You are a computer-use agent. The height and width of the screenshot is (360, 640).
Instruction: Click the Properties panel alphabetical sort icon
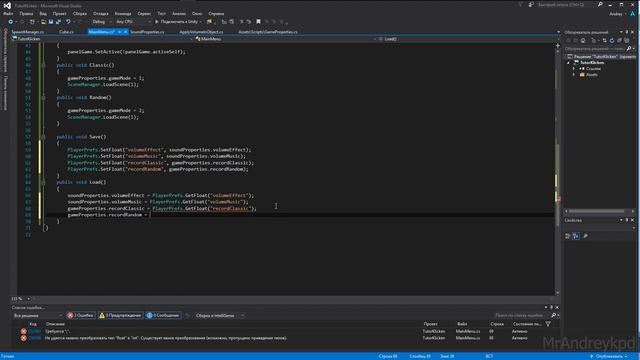(x=576, y=236)
